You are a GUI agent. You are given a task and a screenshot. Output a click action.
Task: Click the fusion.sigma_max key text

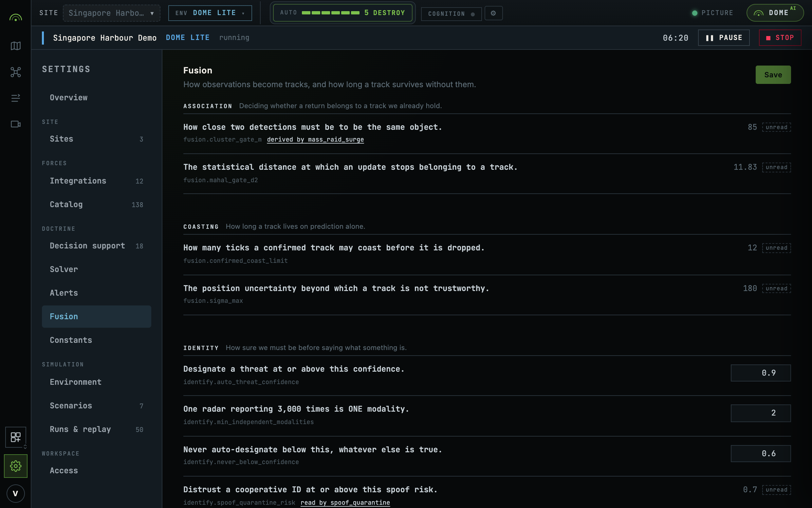[x=213, y=301]
